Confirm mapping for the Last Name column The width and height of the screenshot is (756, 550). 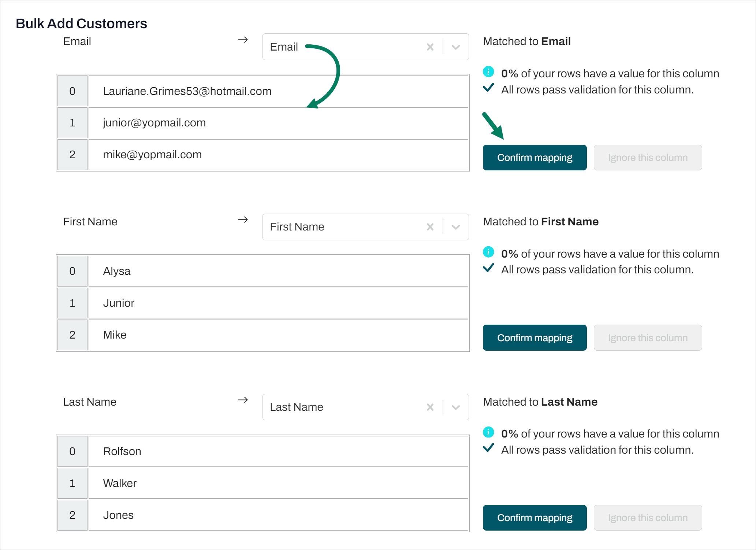(535, 517)
